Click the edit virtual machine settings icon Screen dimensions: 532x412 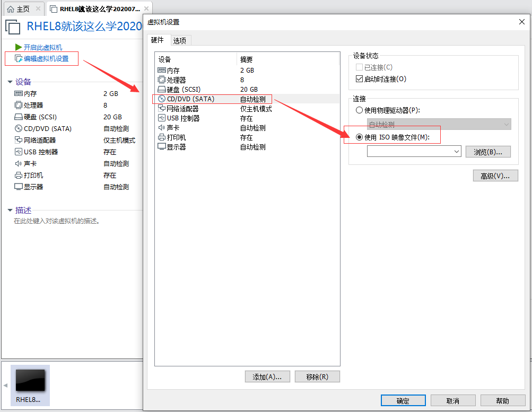(x=19, y=59)
